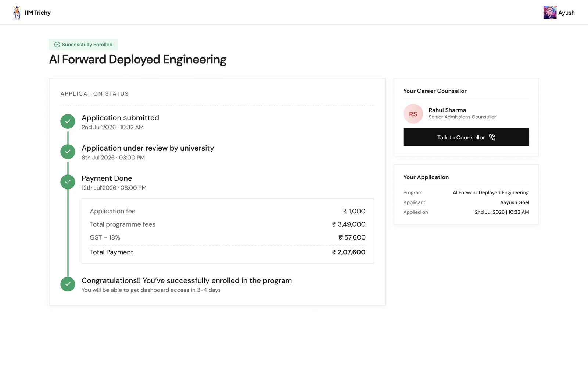
Task: Click the dashboard access in 3-4 days note
Action: tap(151, 290)
